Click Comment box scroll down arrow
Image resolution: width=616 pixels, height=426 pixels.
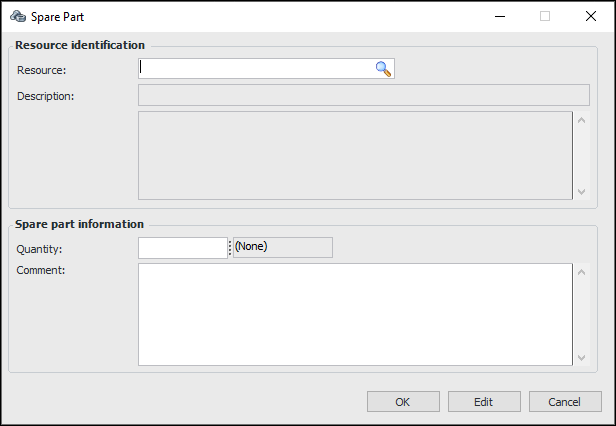(581, 357)
